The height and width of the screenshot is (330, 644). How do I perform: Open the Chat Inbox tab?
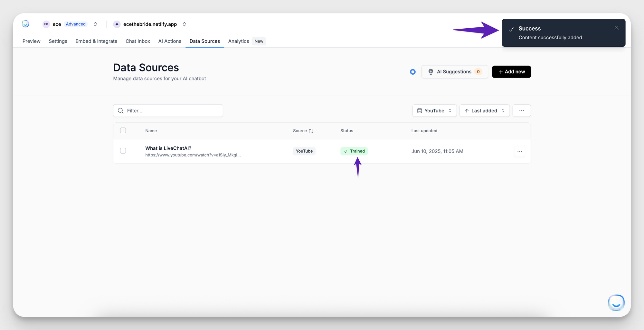(138, 41)
